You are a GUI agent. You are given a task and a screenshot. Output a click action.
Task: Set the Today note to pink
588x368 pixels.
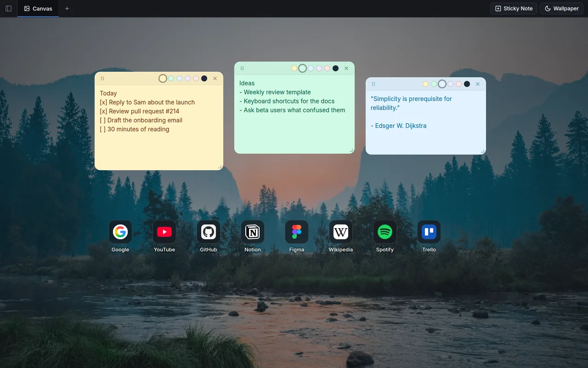click(196, 79)
